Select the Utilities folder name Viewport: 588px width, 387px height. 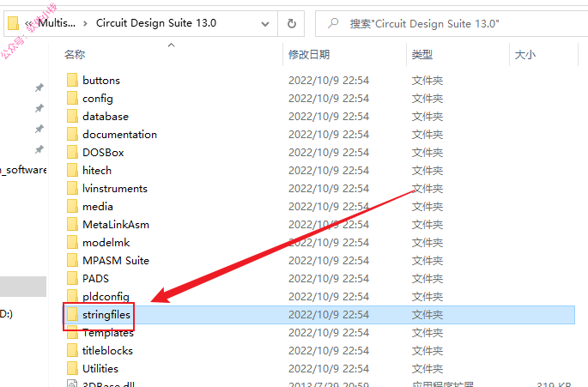tap(100, 369)
